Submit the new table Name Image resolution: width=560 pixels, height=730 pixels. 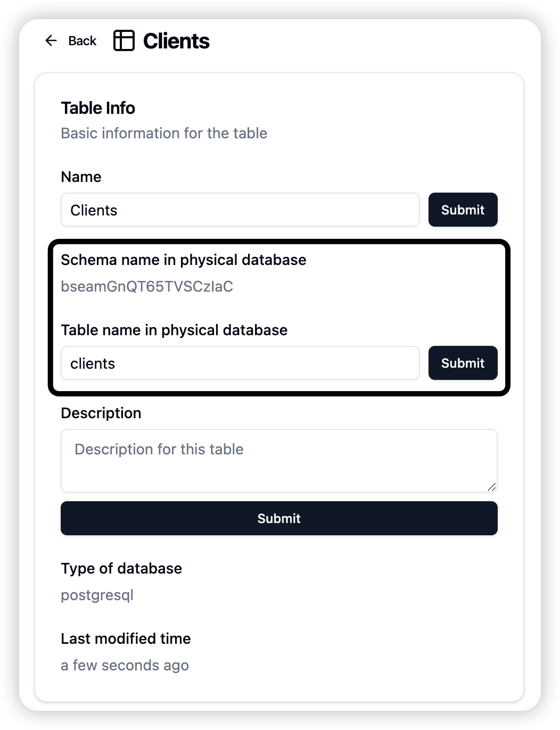[x=463, y=210]
